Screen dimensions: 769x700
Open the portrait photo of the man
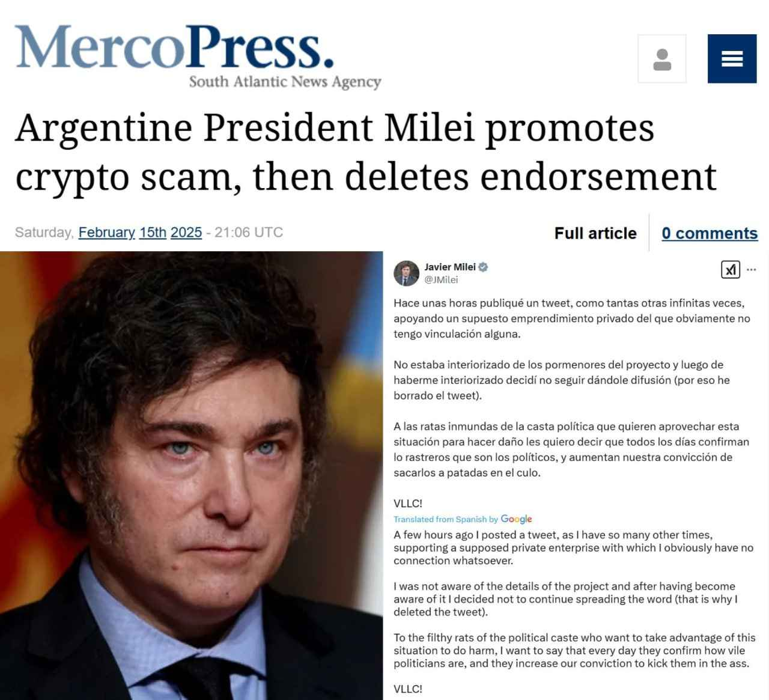pyautogui.click(x=191, y=475)
